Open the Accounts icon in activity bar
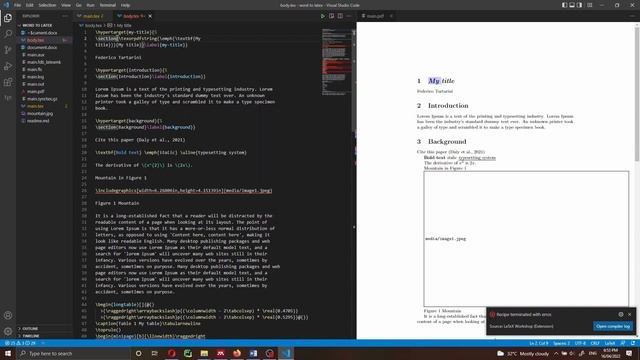 coord(8,315)
